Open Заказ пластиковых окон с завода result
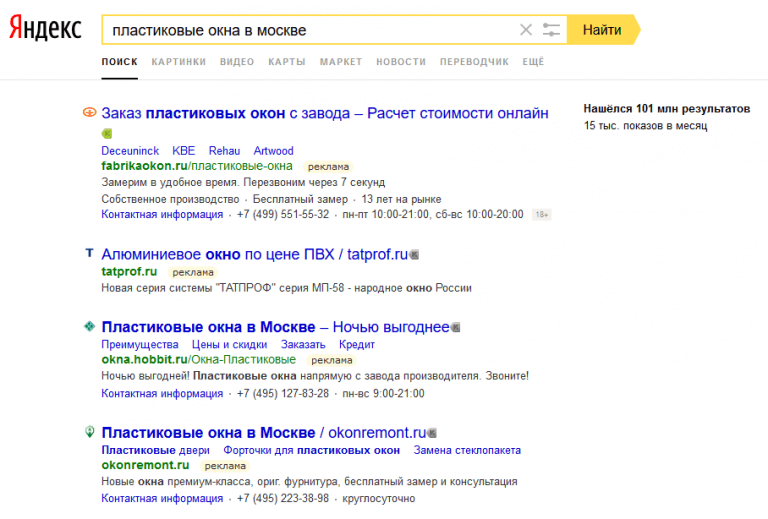The width and height of the screenshot is (768, 519). click(325, 113)
